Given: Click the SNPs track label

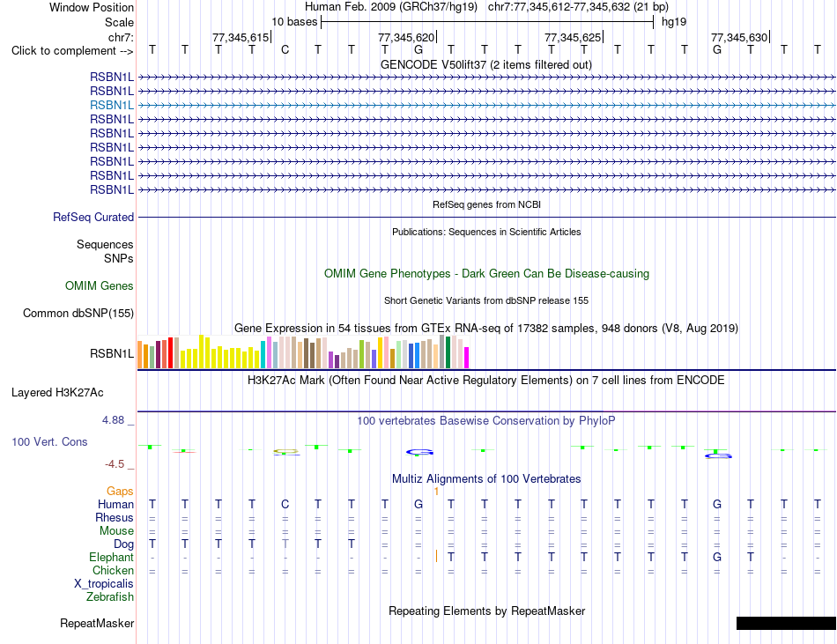Looking at the screenshot, I should pyautogui.click(x=119, y=258).
